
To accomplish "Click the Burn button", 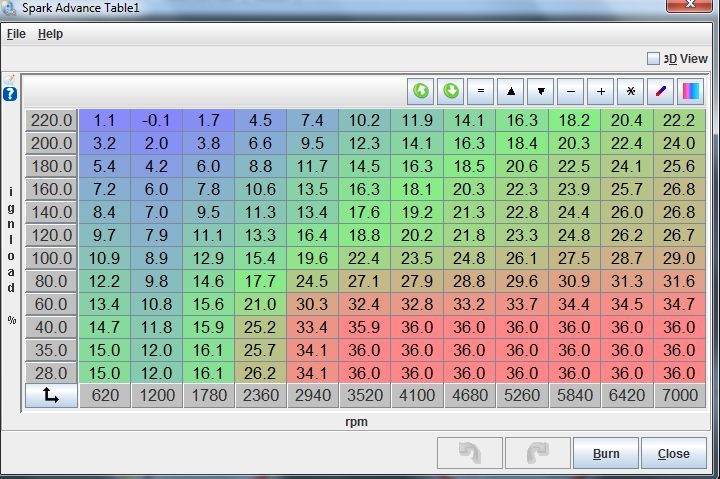I will tap(606, 453).
